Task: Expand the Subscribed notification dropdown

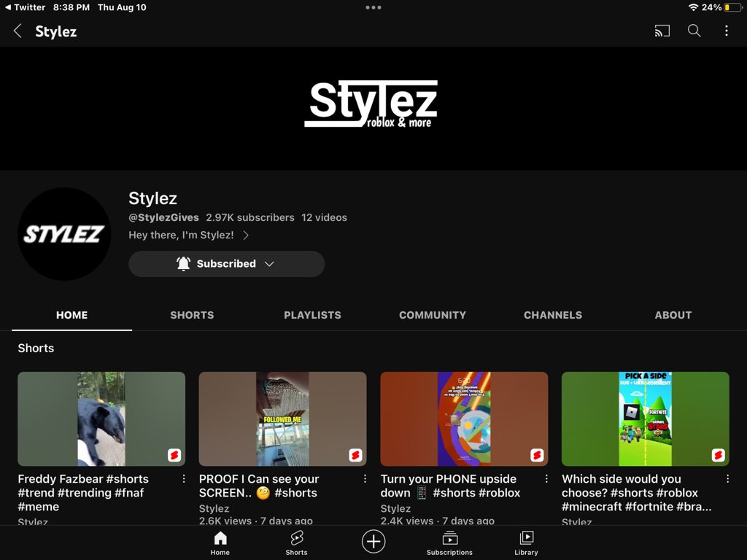Action: pyautogui.click(x=226, y=264)
